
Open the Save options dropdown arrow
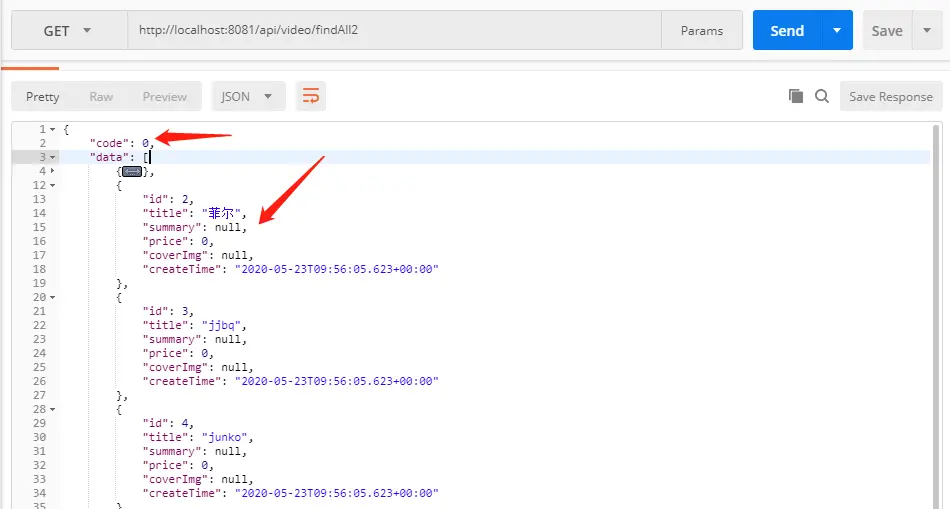[927, 30]
